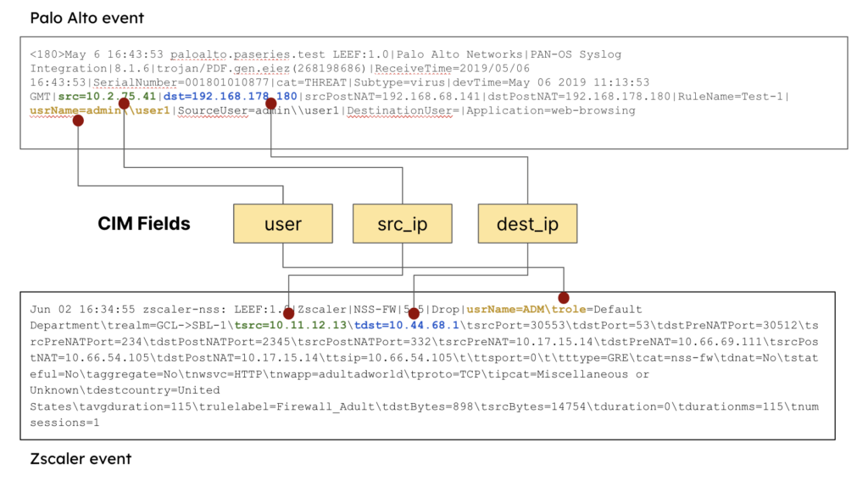Click "dstPostNAT=192.168.178.180" text

coord(579,97)
